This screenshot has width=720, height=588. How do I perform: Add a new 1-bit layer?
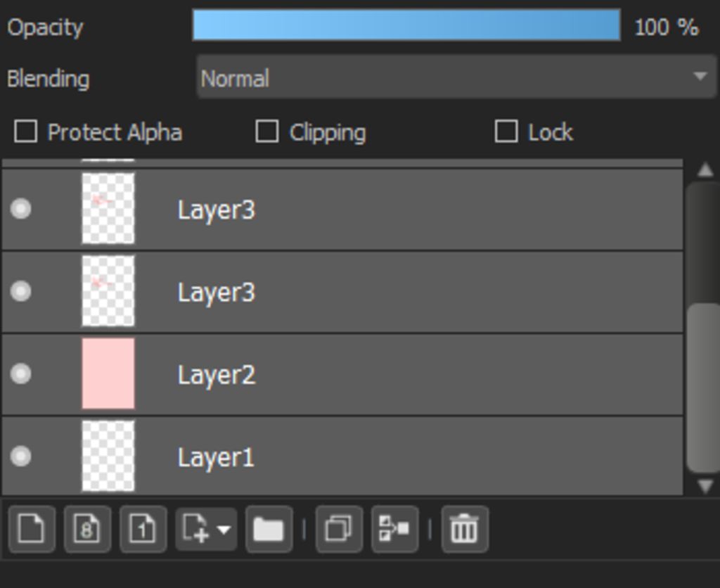[143, 529]
